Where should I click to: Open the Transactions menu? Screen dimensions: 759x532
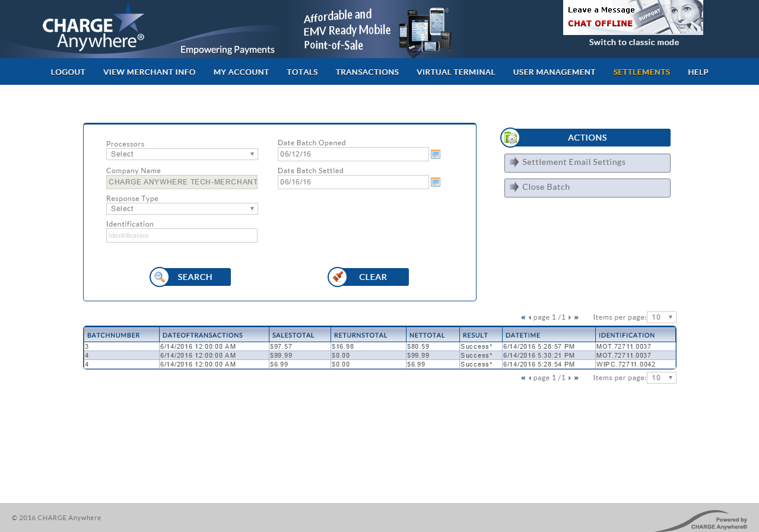[367, 72]
